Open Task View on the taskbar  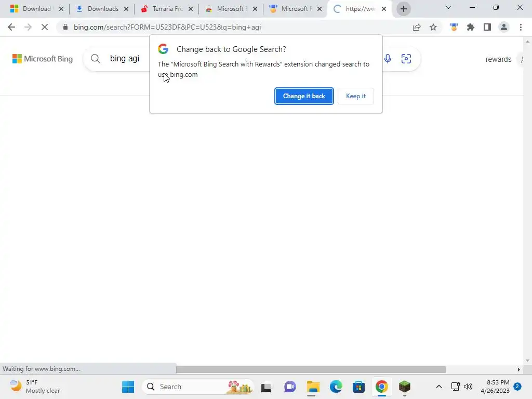[x=267, y=387]
